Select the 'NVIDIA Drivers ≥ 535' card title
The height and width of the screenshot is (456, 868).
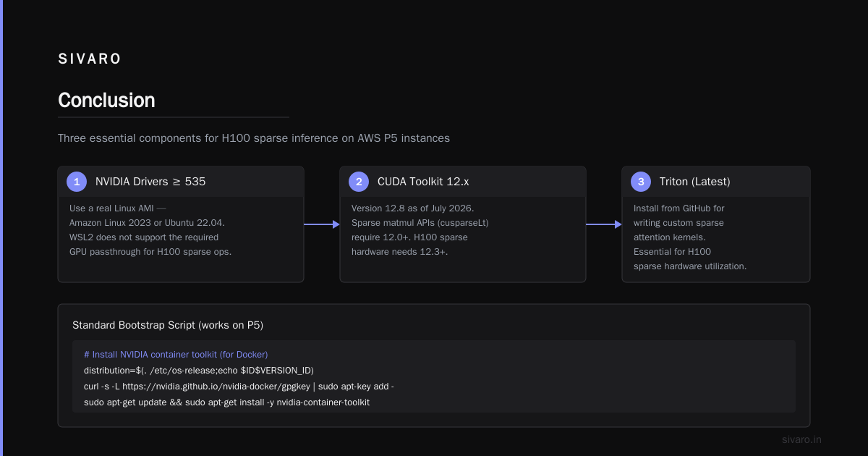[150, 182]
